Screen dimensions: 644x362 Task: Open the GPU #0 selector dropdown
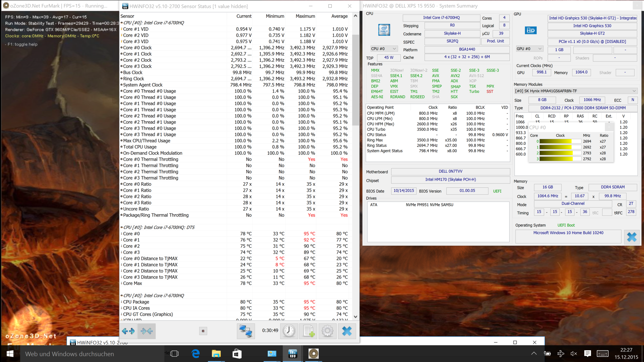529,49
